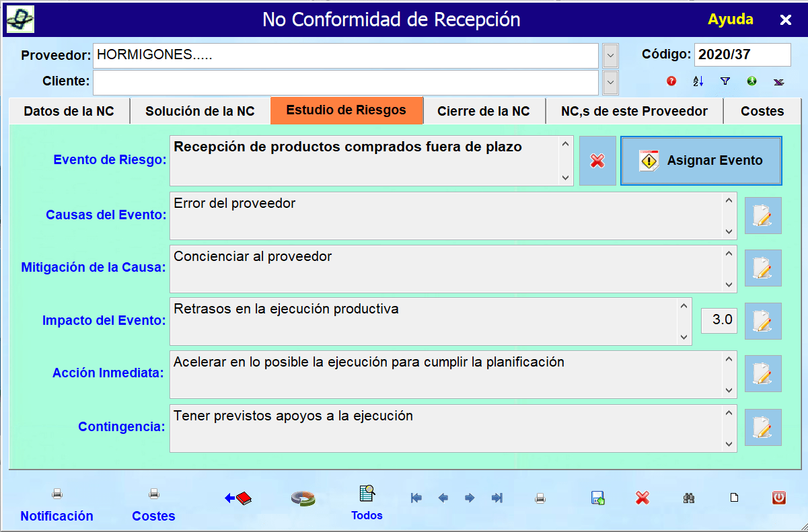Remove the assigned risk event with red X
The image size is (808, 532).
(597, 161)
